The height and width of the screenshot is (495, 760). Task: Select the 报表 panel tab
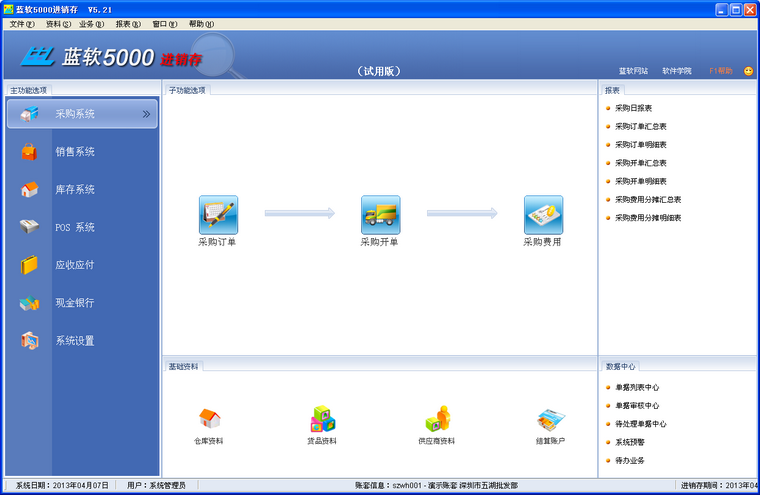click(612, 90)
